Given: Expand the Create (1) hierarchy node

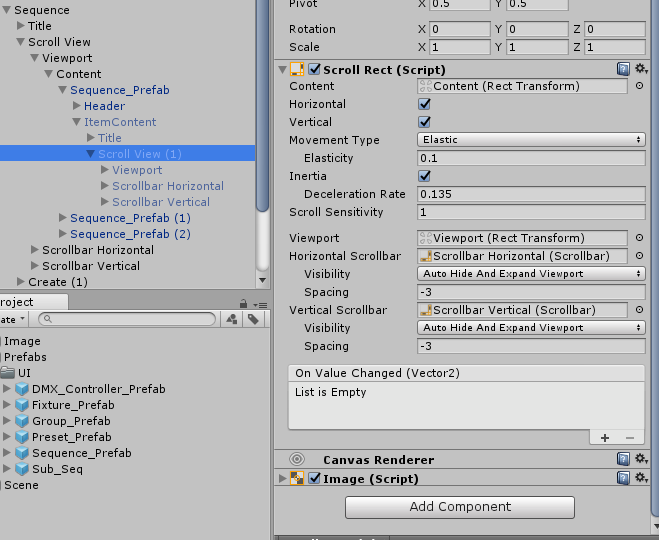Looking at the screenshot, I should 21,282.
